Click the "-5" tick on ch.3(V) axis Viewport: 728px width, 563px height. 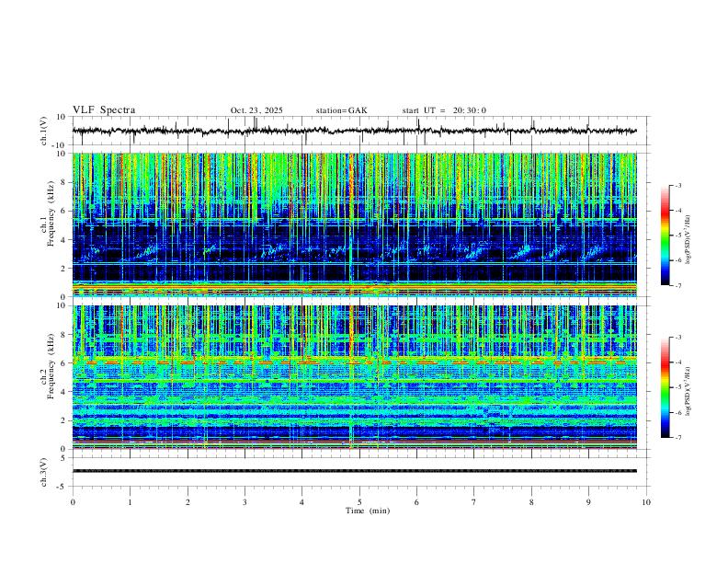[62, 487]
